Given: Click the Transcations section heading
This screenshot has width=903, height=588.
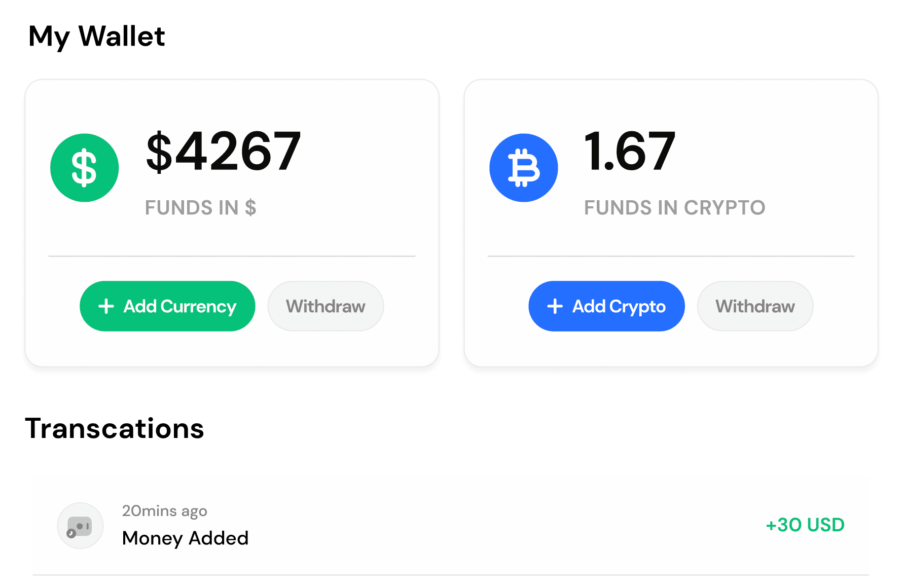Looking at the screenshot, I should pyautogui.click(x=115, y=428).
